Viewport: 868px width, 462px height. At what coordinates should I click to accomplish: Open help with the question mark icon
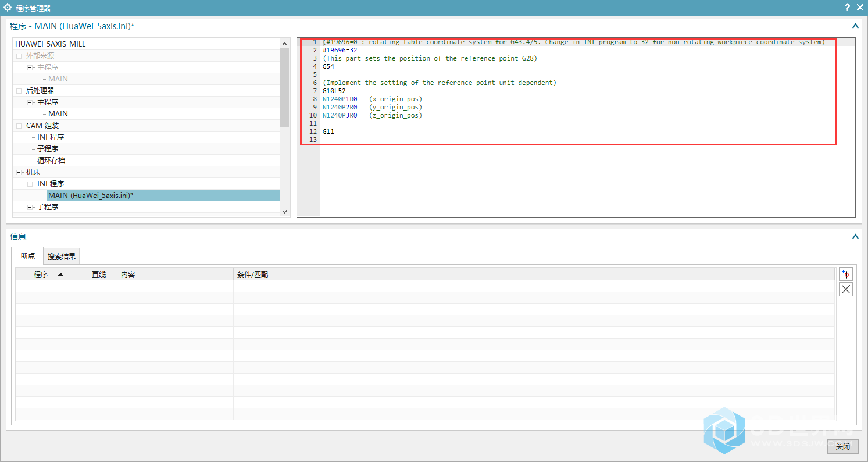(847, 8)
